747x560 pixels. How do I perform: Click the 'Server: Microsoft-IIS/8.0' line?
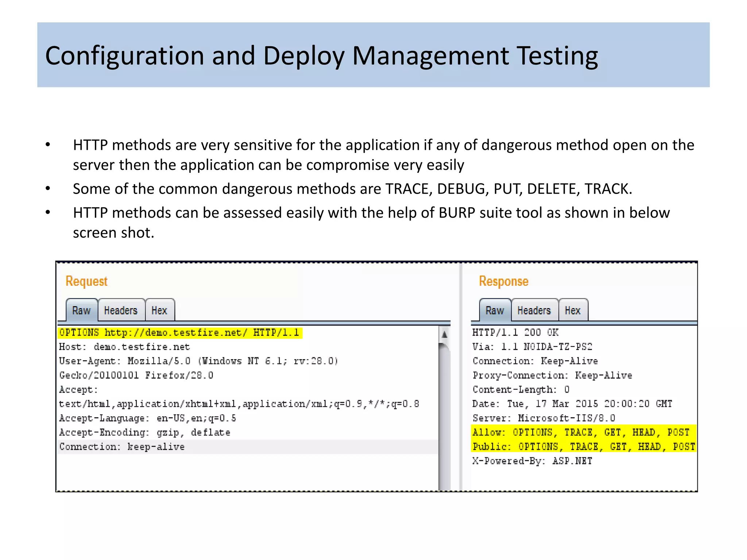click(x=544, y=418)
